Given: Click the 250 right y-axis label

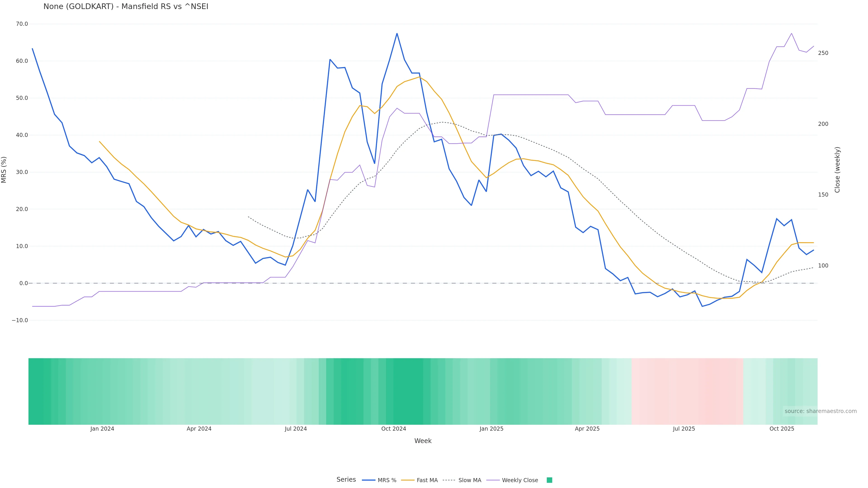Looking at the screenshot, I should (x=823, y=53).
